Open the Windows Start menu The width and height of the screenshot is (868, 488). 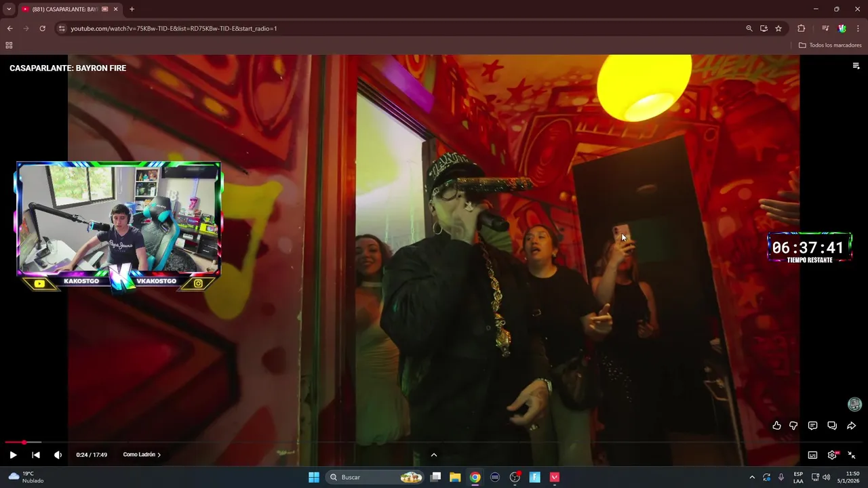(x=314, y=477)
